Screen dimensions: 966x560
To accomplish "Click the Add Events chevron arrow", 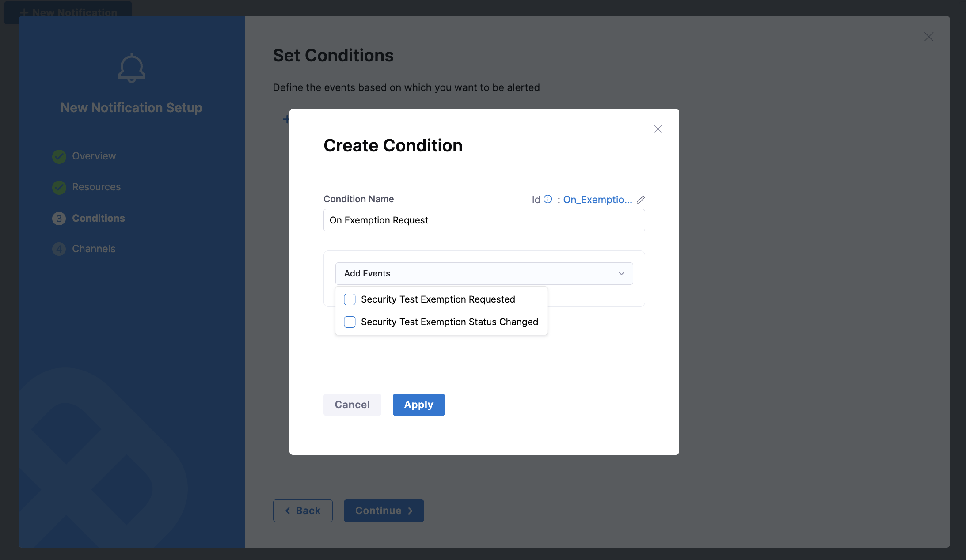I will pyautogui.click(x=621, y=274).
